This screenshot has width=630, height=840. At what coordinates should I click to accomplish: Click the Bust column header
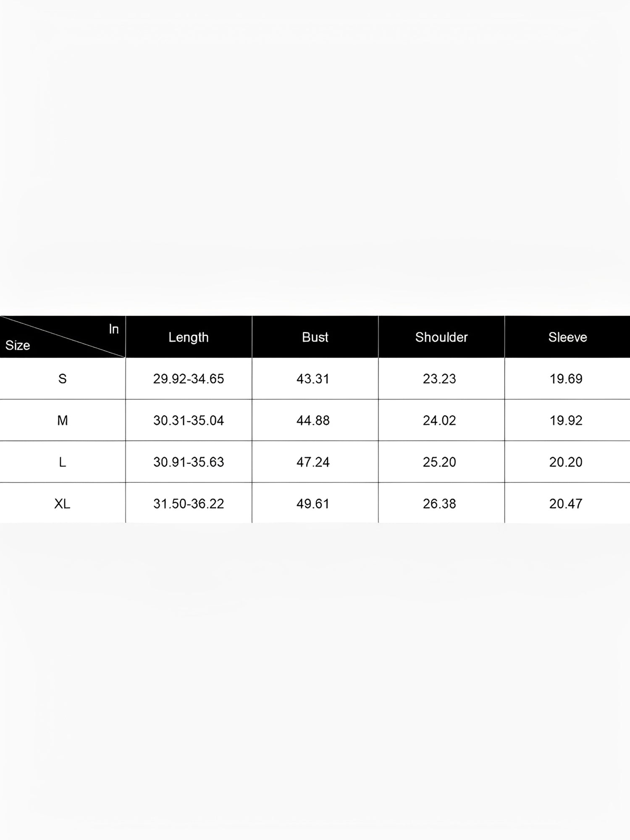315,337
